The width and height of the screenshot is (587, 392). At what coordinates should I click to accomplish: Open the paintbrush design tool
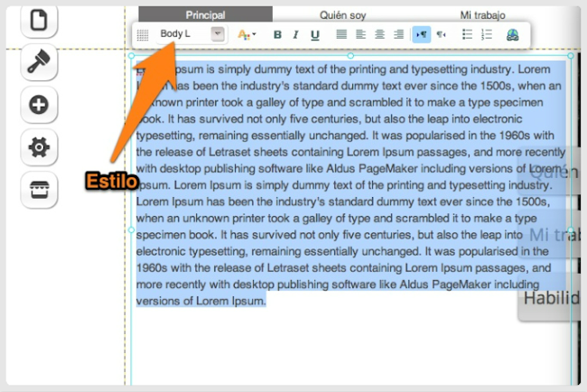[x=39, y=61]
